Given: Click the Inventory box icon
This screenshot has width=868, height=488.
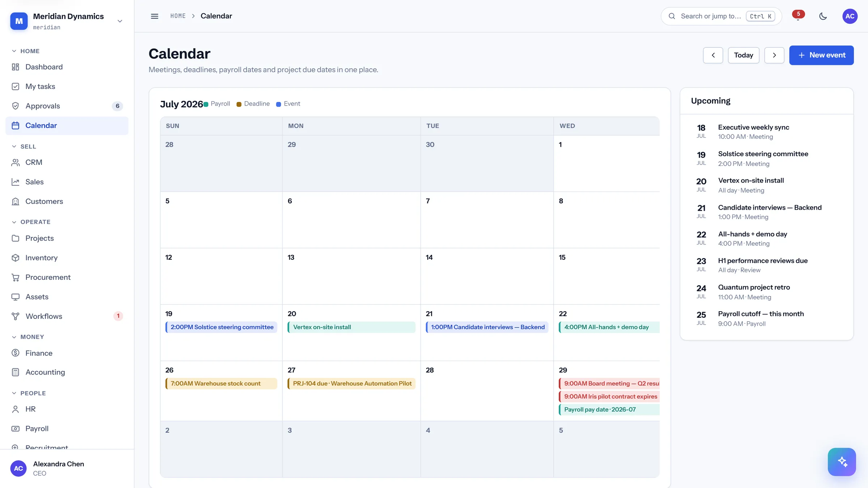Looking at the screenshot, I should tap(15, 258).
